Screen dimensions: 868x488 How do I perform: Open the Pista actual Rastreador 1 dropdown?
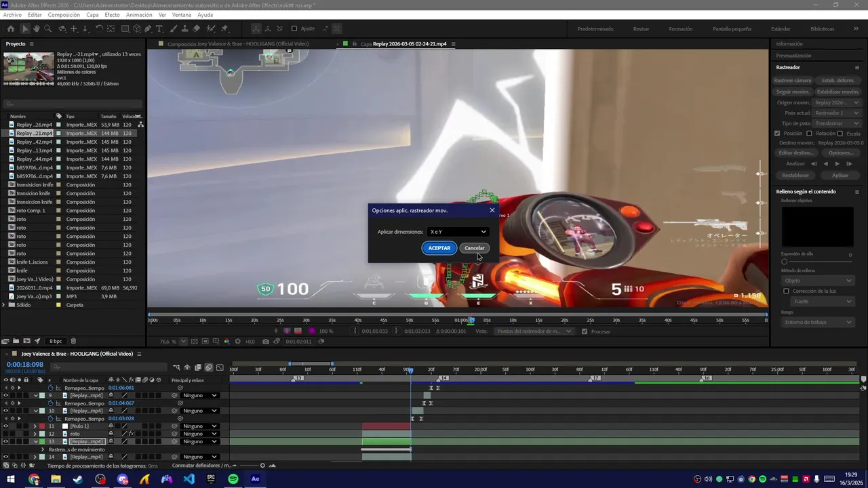pos(837,113)
